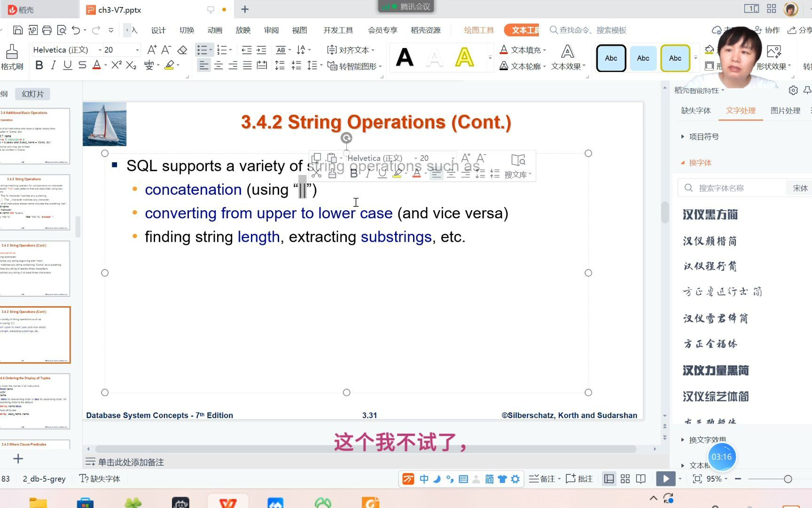
Task: Click the zoom slider handle in status bar
Action: pyautogui.click(x=788, y=479)
